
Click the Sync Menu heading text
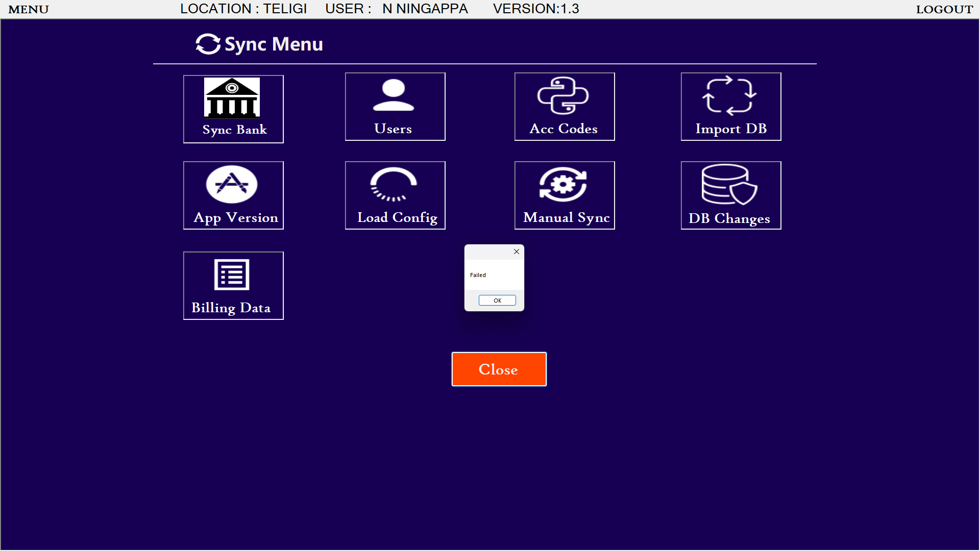coord(274,44)
